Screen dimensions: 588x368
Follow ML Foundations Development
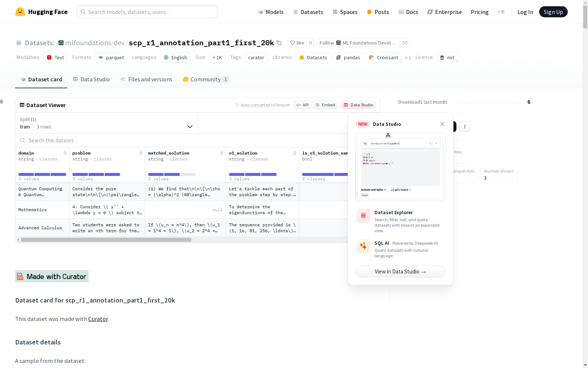358,43
